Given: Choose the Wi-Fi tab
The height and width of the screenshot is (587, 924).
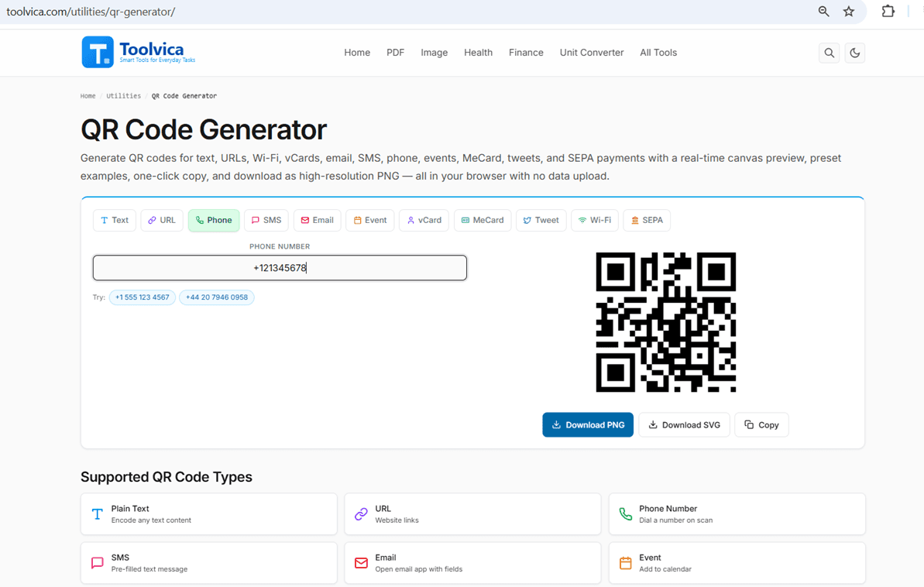Looking at the screenshot, I should (595, 221).
